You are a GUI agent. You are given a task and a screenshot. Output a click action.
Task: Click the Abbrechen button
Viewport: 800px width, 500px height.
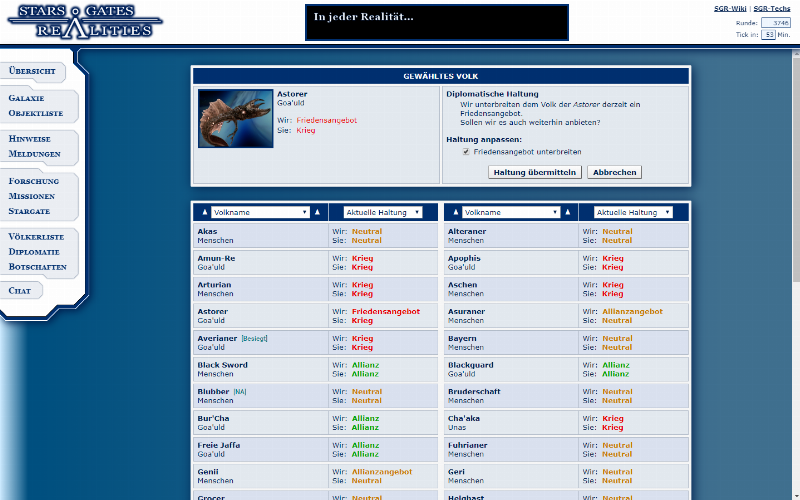tap(614, 172)
